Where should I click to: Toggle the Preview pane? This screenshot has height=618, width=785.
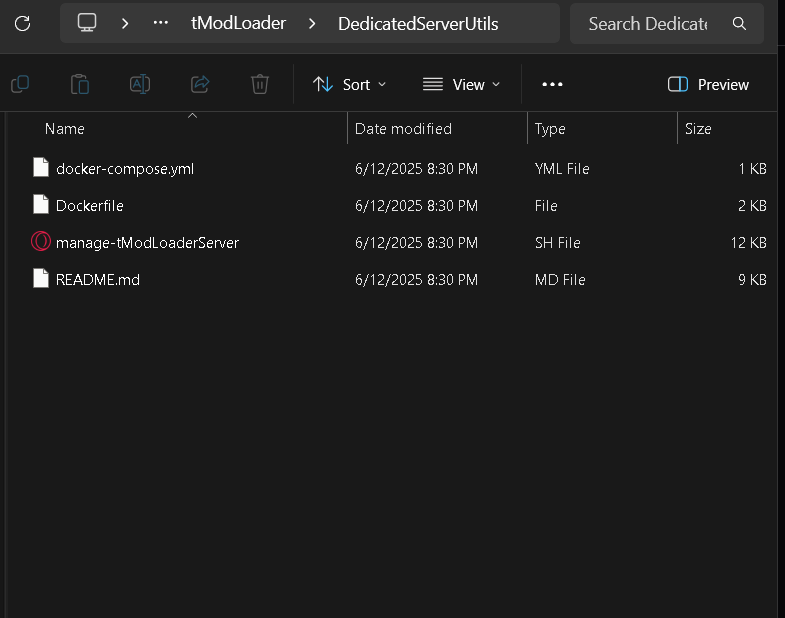point(708,84)
